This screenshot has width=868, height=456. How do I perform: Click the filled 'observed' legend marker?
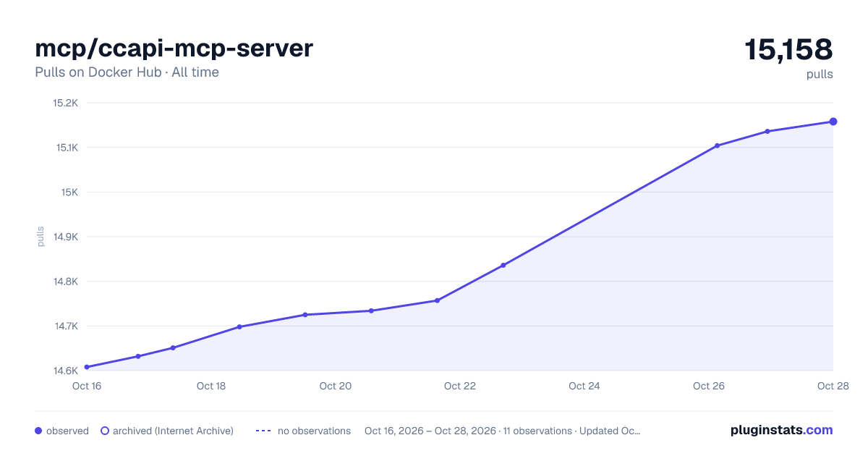(x=38, y=431)
